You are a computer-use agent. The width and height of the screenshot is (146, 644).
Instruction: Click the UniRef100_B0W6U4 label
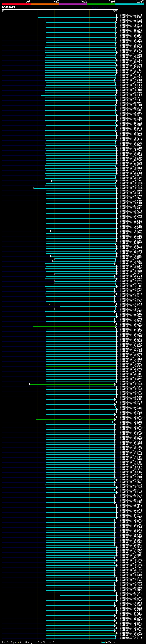(131, 336)
